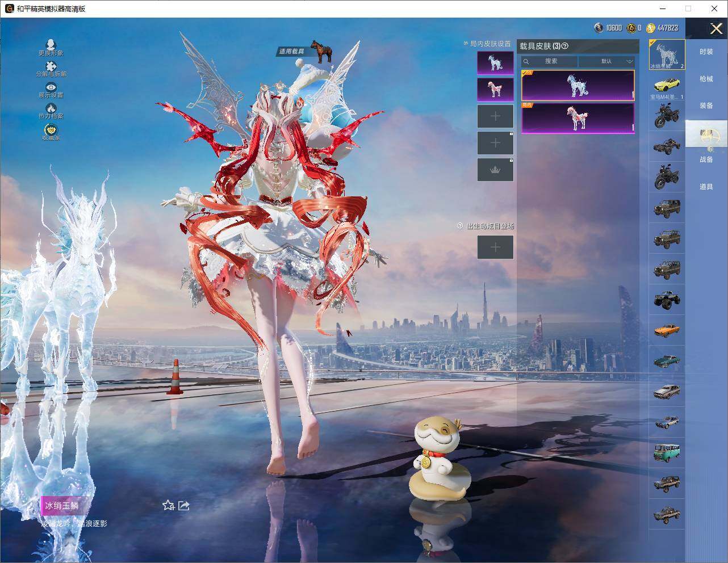Click the gold coin currency icon

[x=651, y=27]
